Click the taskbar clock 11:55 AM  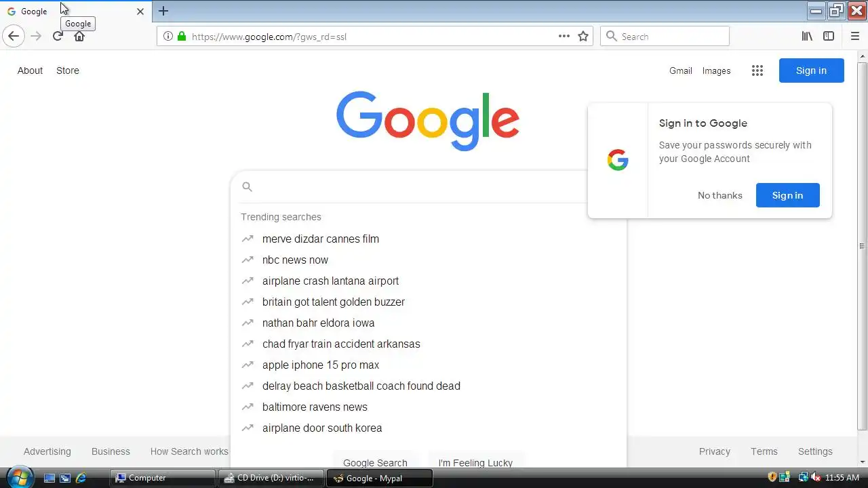point(842,478)
